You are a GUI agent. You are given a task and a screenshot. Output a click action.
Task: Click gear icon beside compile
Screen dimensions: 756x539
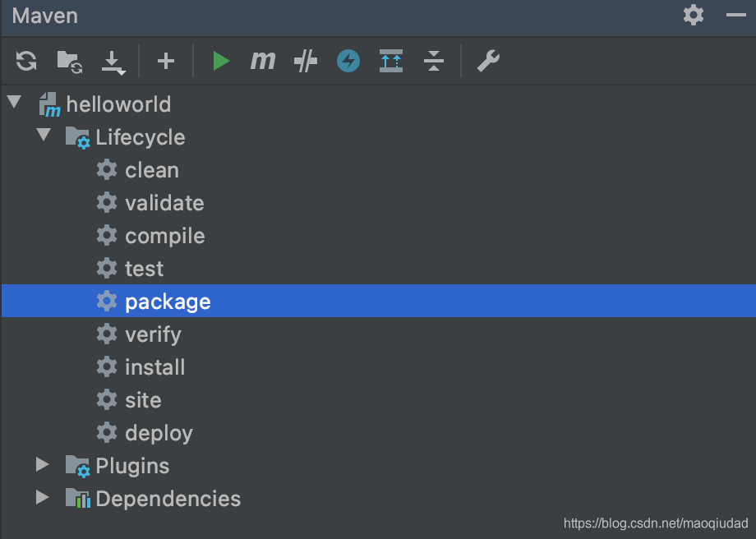pos(107,235)
